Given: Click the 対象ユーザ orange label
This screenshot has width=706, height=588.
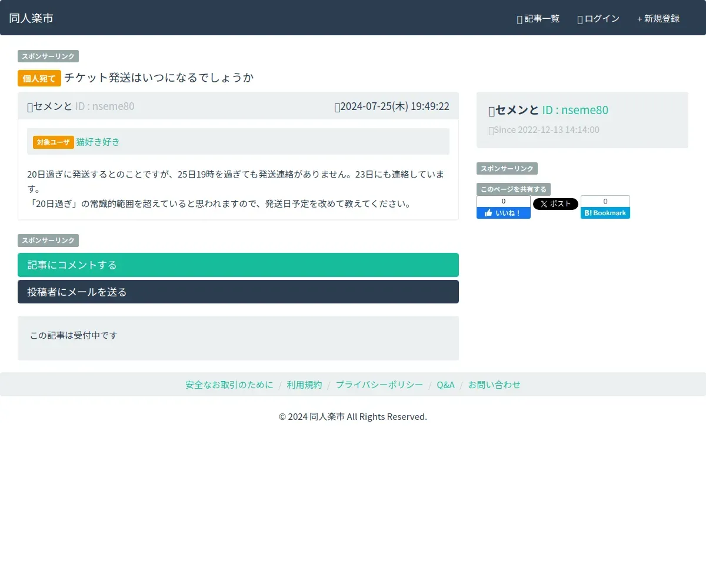Looking at the screenshot, I should point(54,142).
